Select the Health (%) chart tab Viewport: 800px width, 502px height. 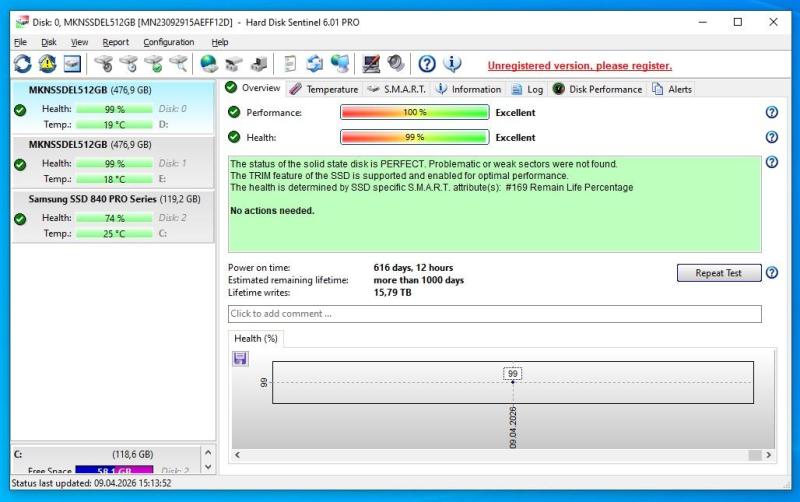[256, 338]
